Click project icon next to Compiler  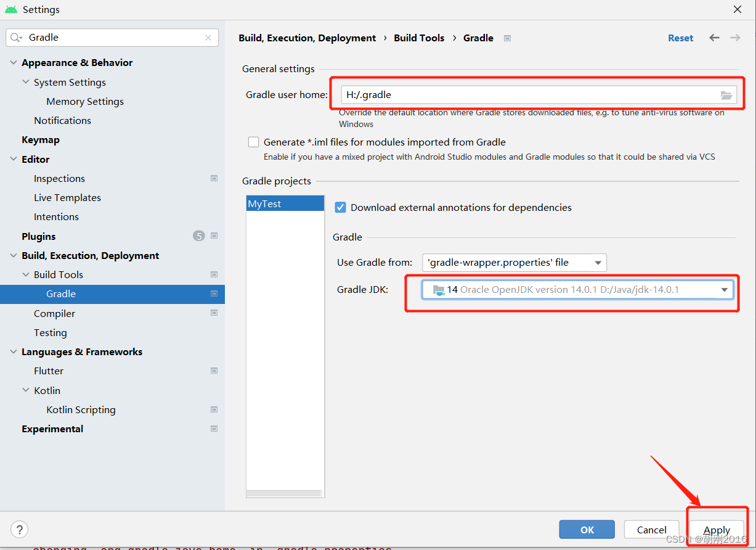[x=214, y=313]
